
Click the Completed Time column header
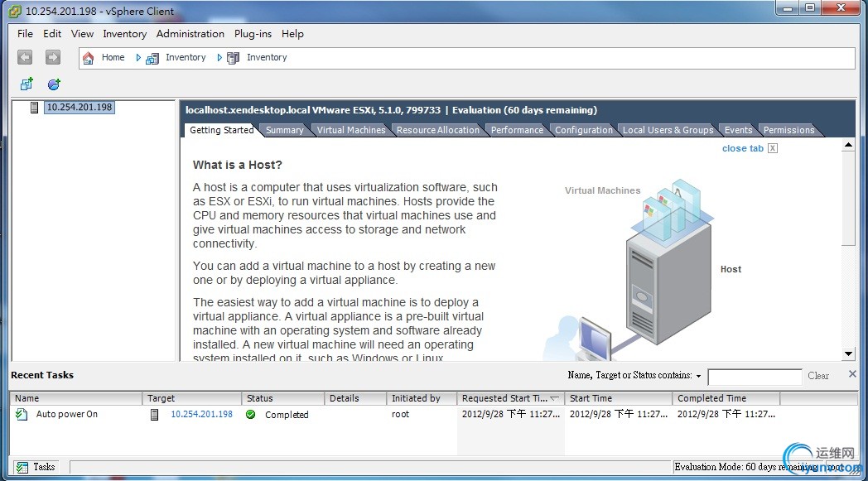[x=726, y=398]
